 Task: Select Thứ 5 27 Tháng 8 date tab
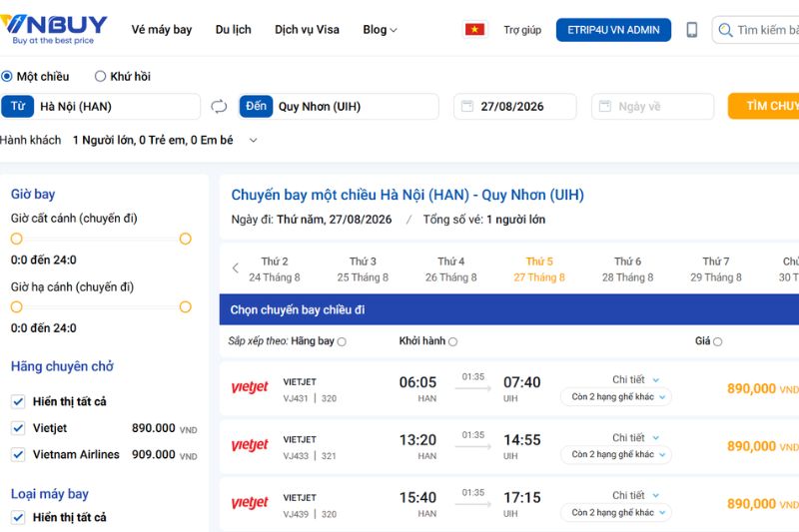[x=539, y=269]
